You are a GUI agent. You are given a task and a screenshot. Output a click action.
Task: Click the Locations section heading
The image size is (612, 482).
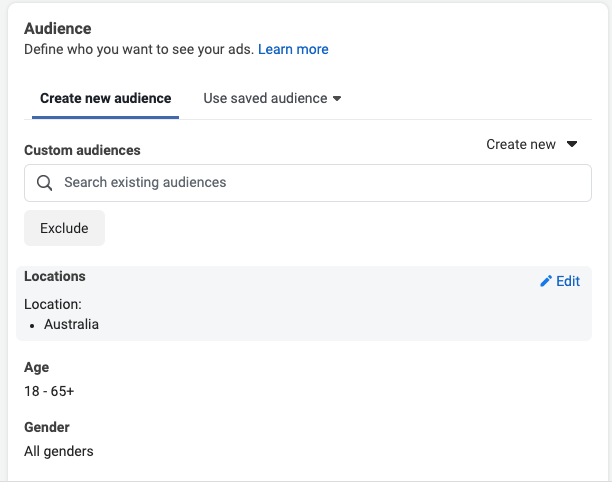coord(55,277)
